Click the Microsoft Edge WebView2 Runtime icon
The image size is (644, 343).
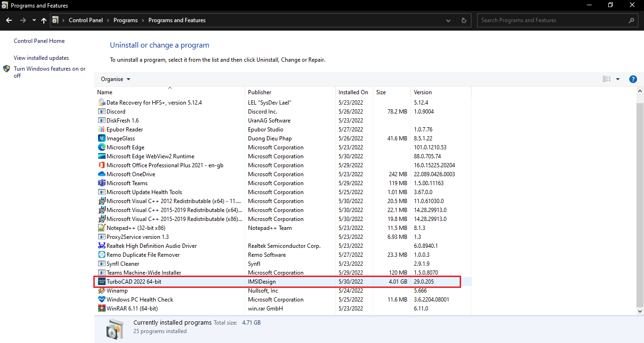[x=101, y=156]
